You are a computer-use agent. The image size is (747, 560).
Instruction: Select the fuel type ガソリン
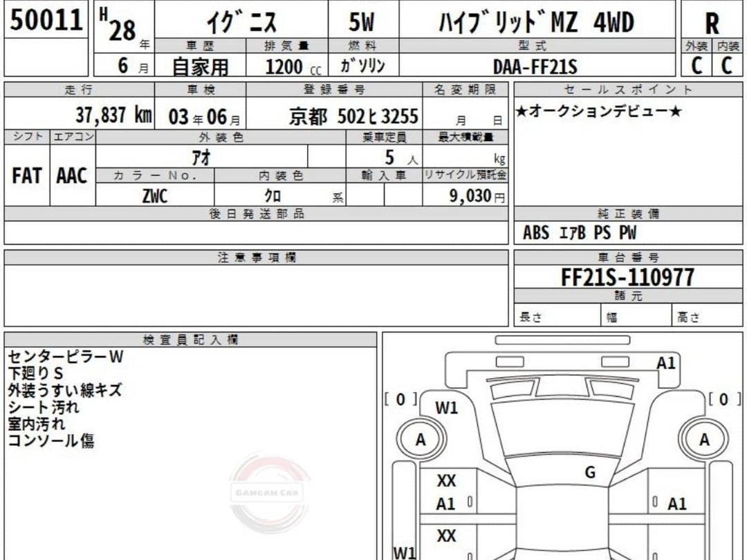(362, 66)
